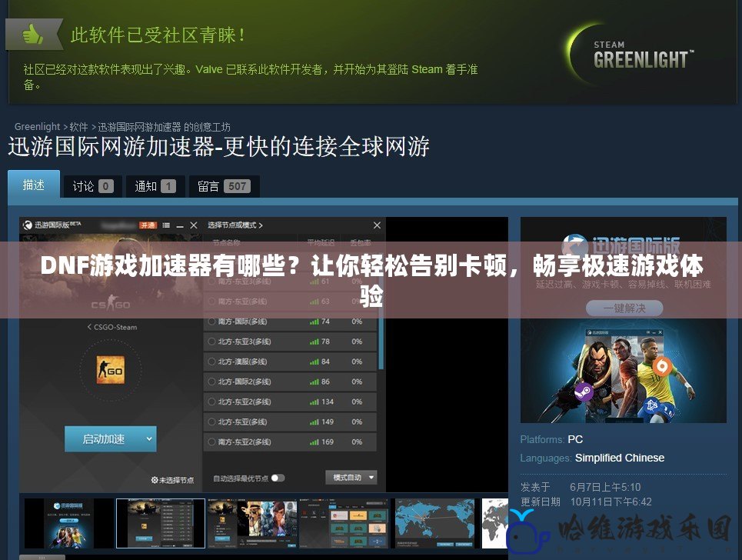The height and width of the screenshot is (560, 742).
Task: Open the selected CS:GO node list thumbnail
Action: 161,523
